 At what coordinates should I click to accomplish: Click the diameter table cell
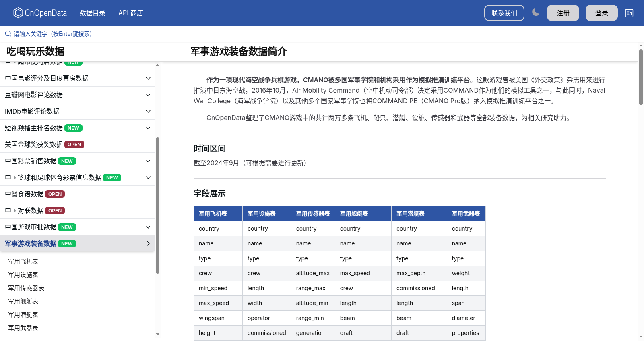(x=466, y=318)
